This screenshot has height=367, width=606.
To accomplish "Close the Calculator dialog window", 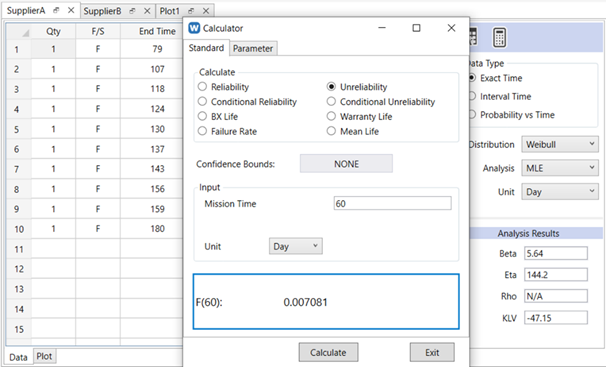I will pyautogui.click(x=451, y=28).
